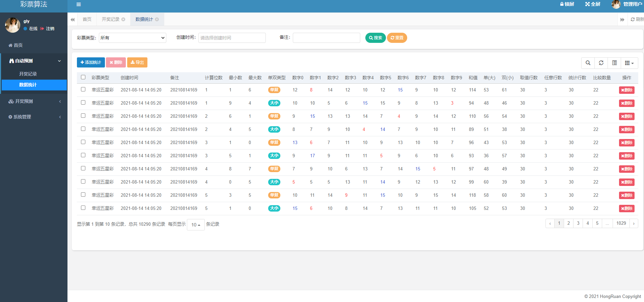Viewport: 644px width, 302px height.
Task: Collapse the 自动预测 sidebar section
Action: pos(34,61)
